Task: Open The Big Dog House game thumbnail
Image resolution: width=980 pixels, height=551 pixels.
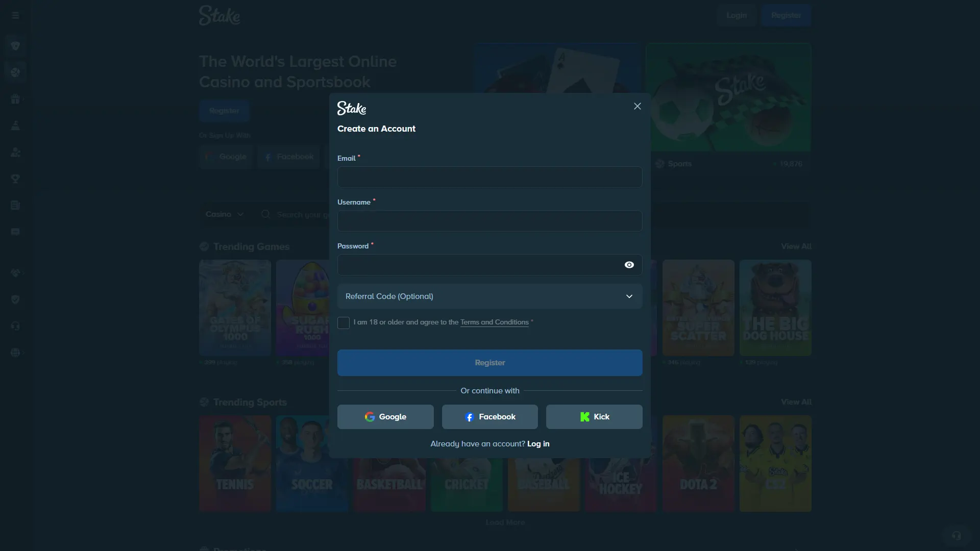Action: [x=775, y=308]
